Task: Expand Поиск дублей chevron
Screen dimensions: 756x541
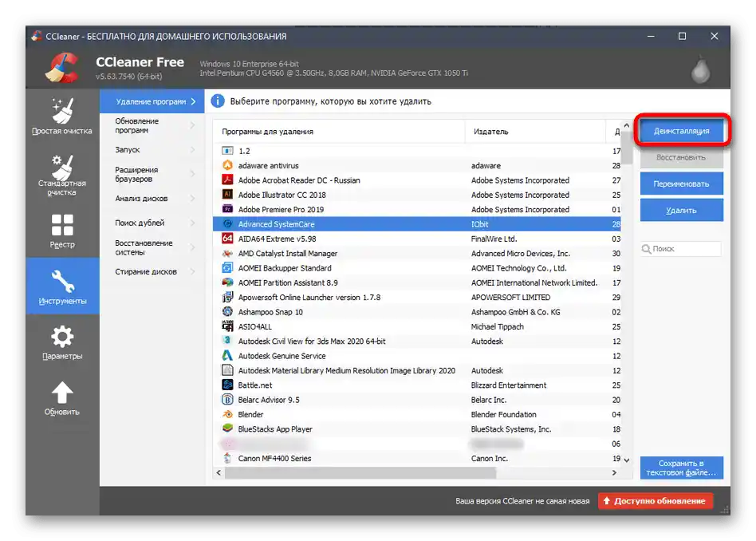Action: (x=193, y=223)
